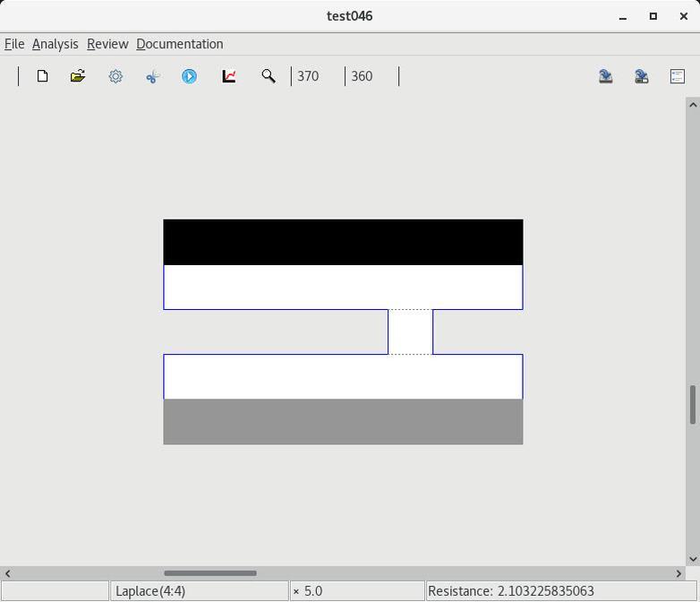Select the magnifying glass zoom tool

tap(268, 76)
